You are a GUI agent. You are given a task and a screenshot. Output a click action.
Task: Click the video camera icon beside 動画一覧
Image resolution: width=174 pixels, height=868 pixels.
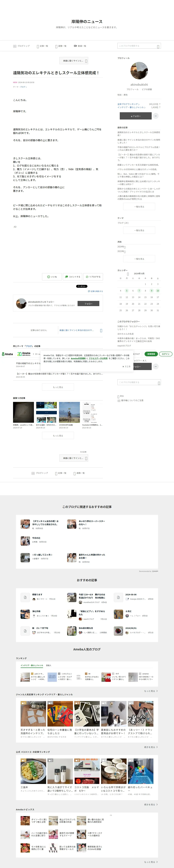[x=75, y=46]
